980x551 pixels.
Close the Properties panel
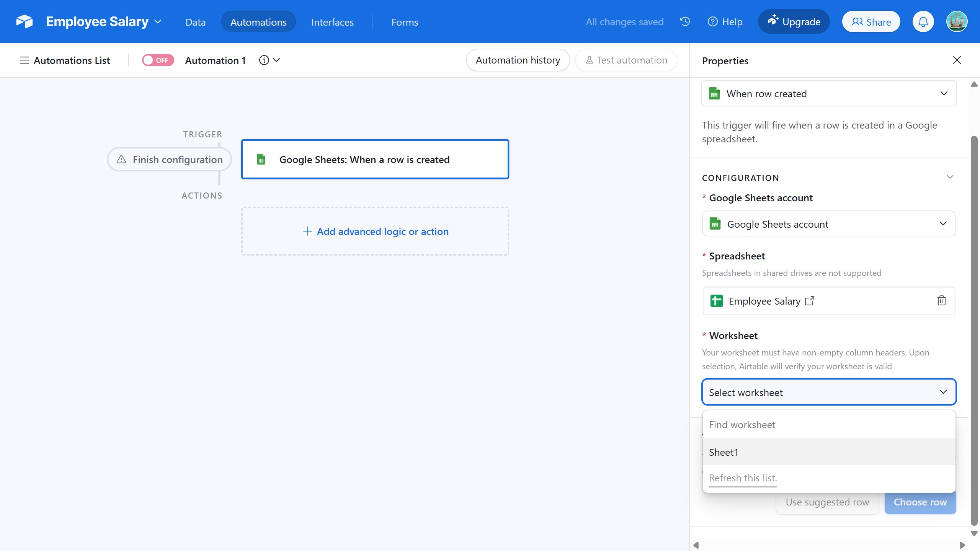point(957,60)
